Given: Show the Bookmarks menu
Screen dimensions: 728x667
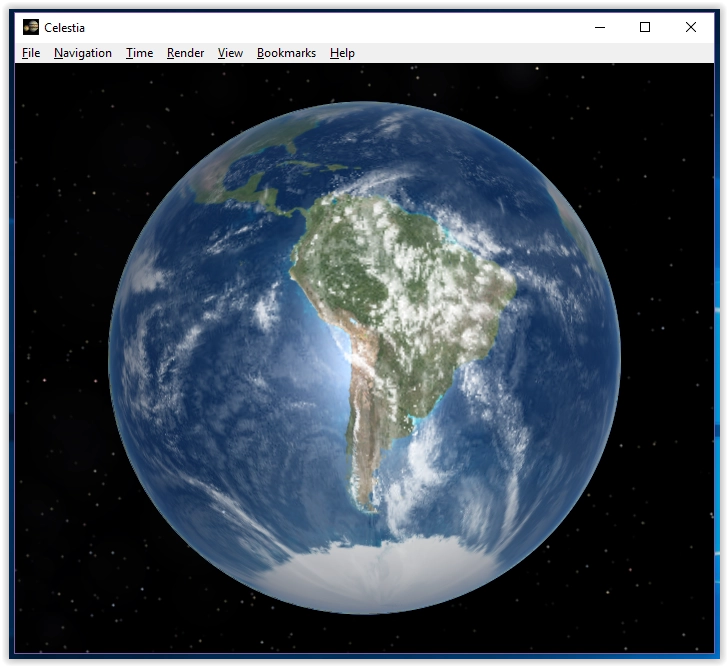Looking at the screenshot, I should [286, 53].
